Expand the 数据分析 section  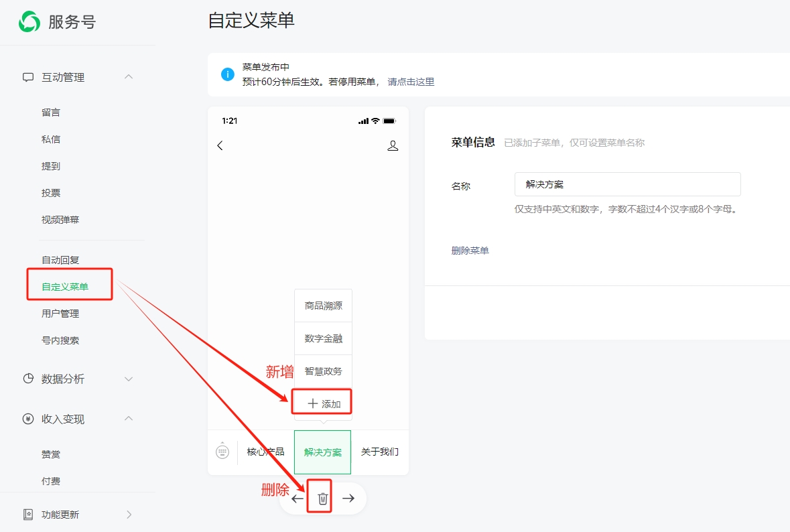129,379
